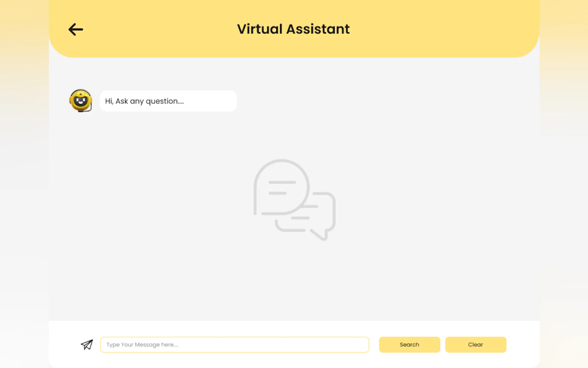Click the 'Hi, Ask any question' greeting text
The height and width of the screenshot is (368, 588).
point(144,101)
